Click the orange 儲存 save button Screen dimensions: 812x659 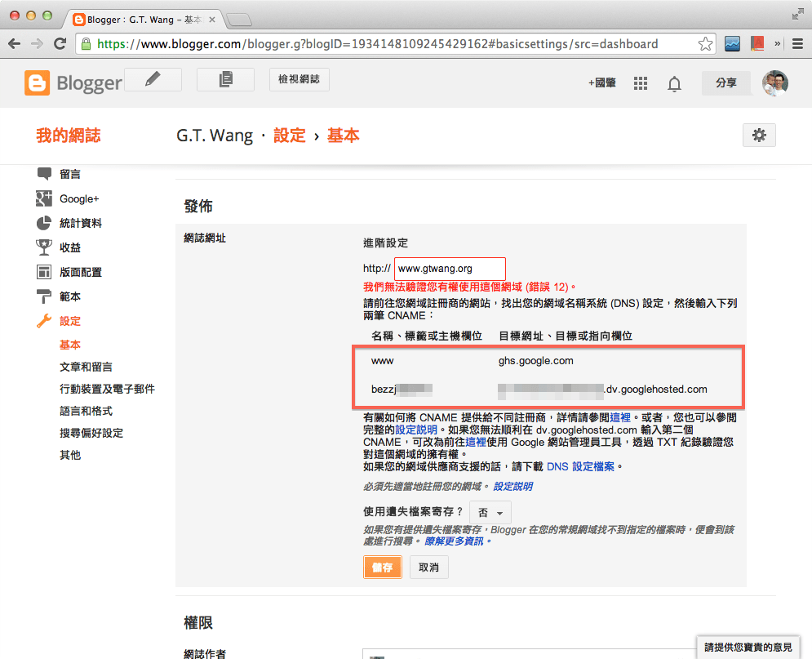pyautogui.click(x=383, y=566)
